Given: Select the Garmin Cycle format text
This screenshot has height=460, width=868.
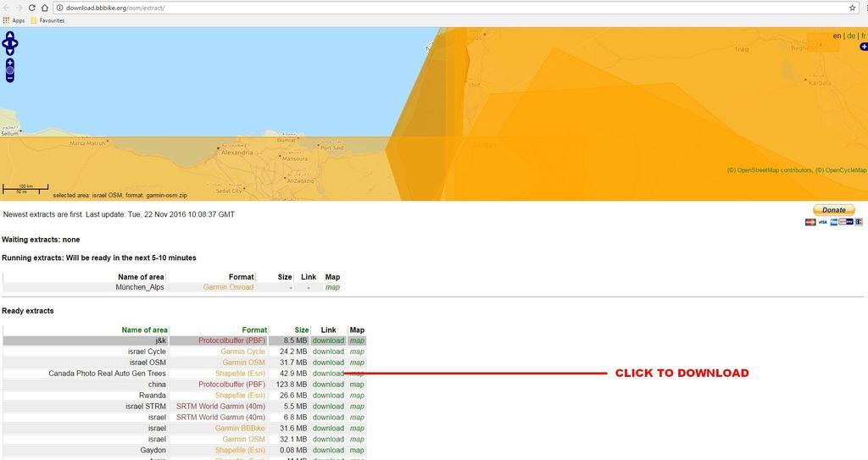Looking at the screenshot, I should pyautogui.click(x=243, y=352).
